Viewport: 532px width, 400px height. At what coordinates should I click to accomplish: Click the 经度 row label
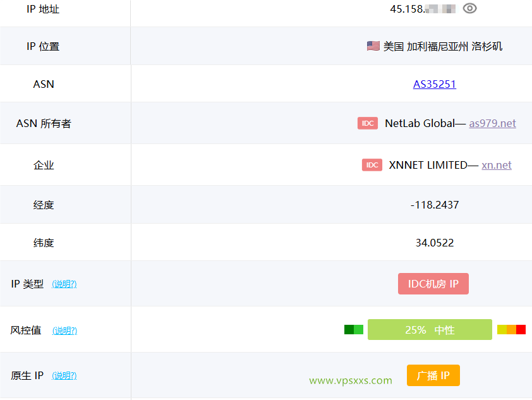pos(44,205)
